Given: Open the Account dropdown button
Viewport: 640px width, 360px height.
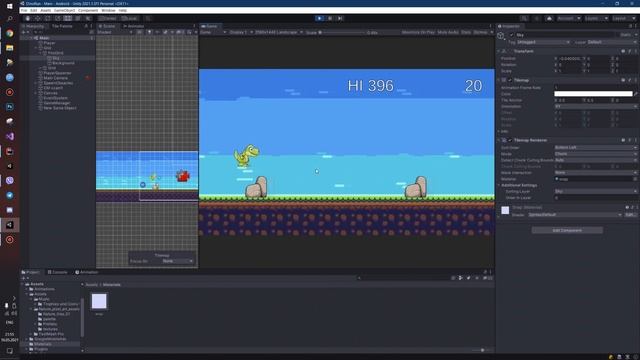Looking at the screenshot, I should [569, 18].
